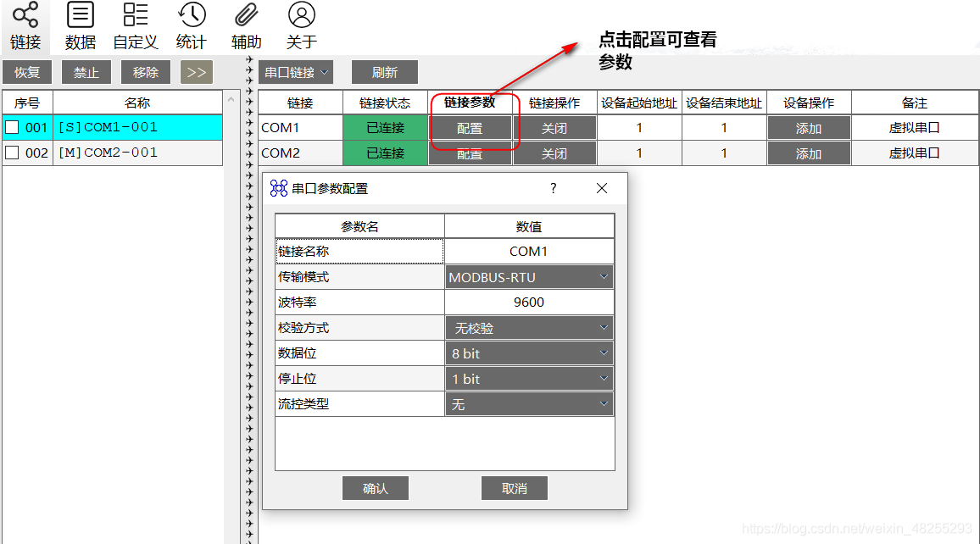Click the left list scrollbar up arrow
980x544 pixels.
(x=231, y=98)
